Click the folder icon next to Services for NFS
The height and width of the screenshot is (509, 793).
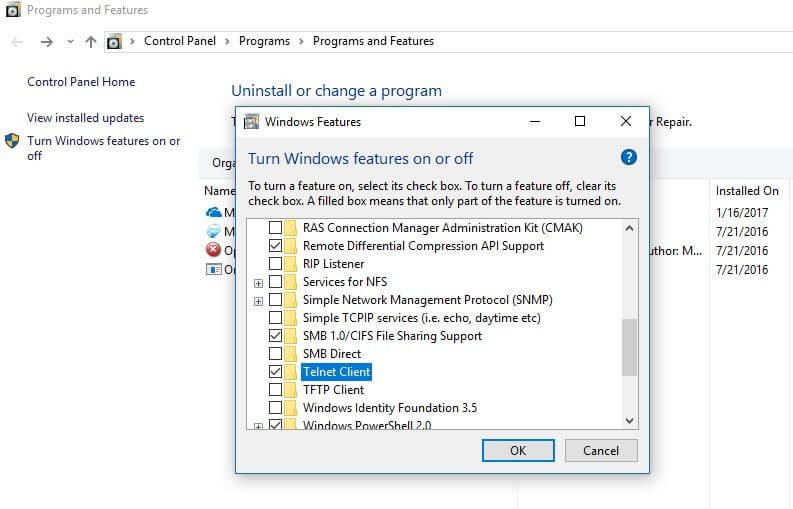click(290, 282)
